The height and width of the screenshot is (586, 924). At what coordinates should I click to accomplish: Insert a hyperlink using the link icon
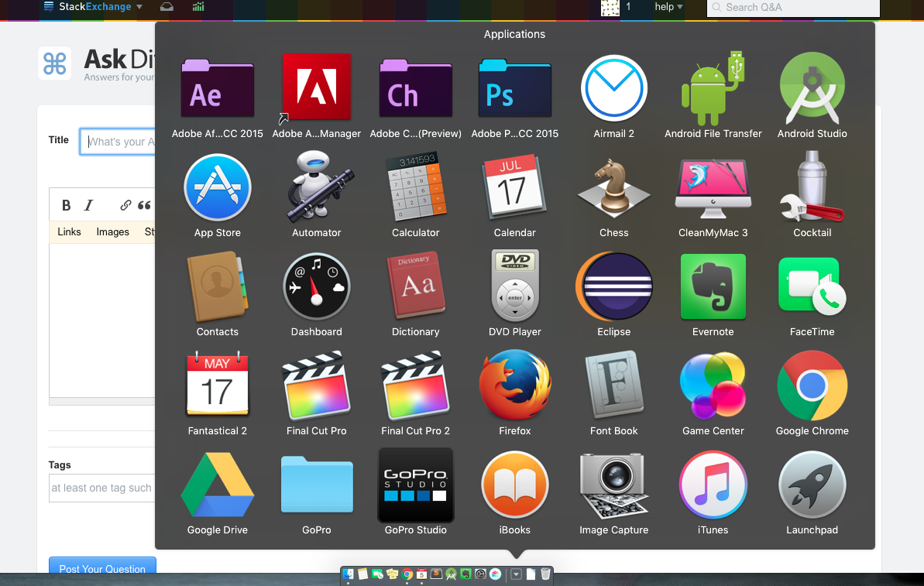coord(125,204)
